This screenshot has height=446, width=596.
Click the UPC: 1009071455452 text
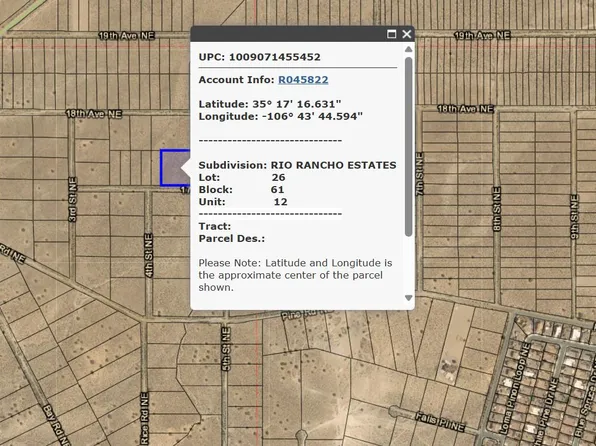[259, 57]
